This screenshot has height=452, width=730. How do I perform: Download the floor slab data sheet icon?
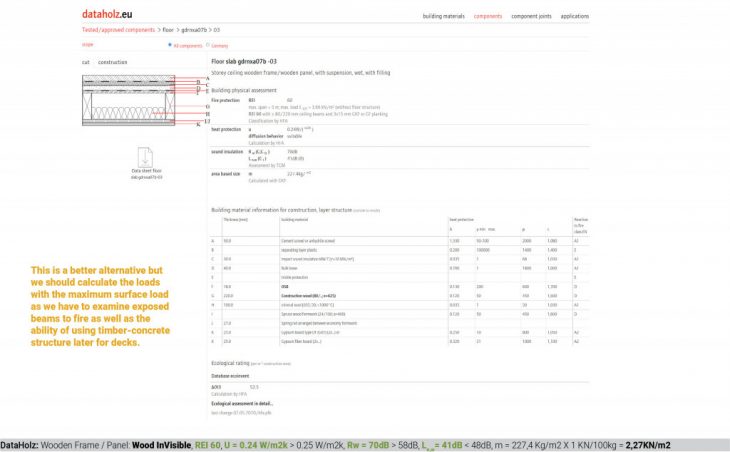[146, 156]
